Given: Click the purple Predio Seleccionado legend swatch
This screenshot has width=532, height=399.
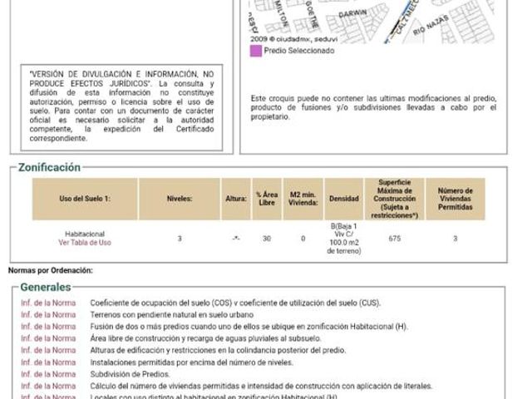Looking at the screenshot, I should (256, 51).
